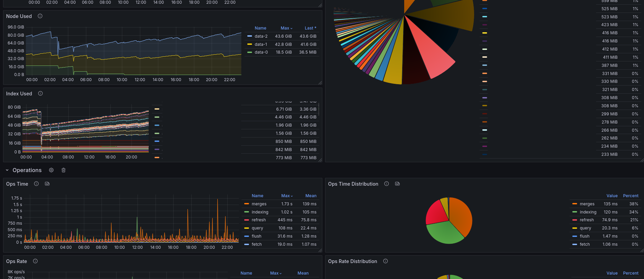Image resolution: width=644 pixels, height=279 pixels.
Task: Sort Node Used legend by Last
Action: click(310, 28)
